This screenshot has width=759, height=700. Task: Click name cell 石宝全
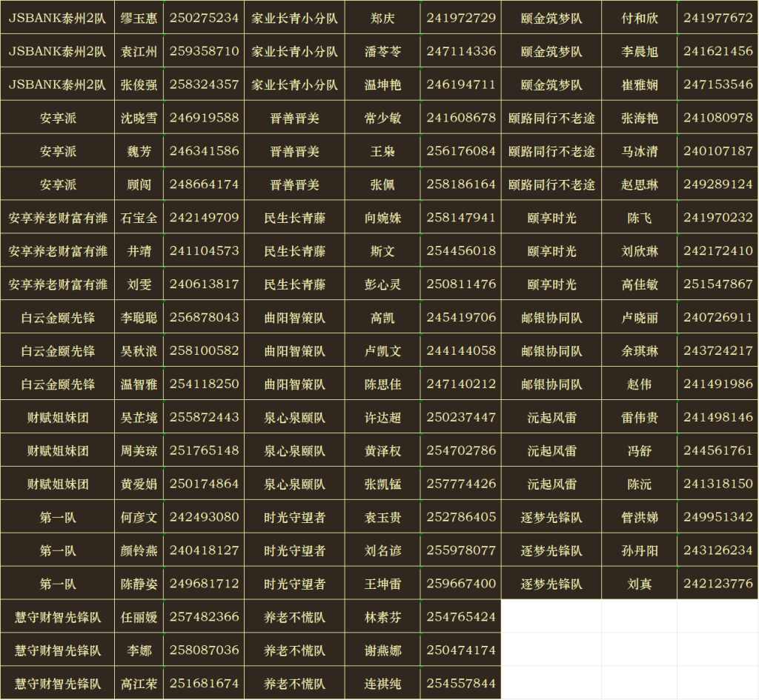pyautogui.click(x=139, y=218)
